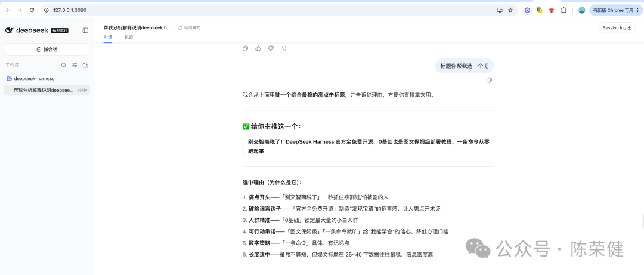Viewport: 644px width, 275px height.
Task: Add a new workspace folder
Action: click(x=85, y=65)
